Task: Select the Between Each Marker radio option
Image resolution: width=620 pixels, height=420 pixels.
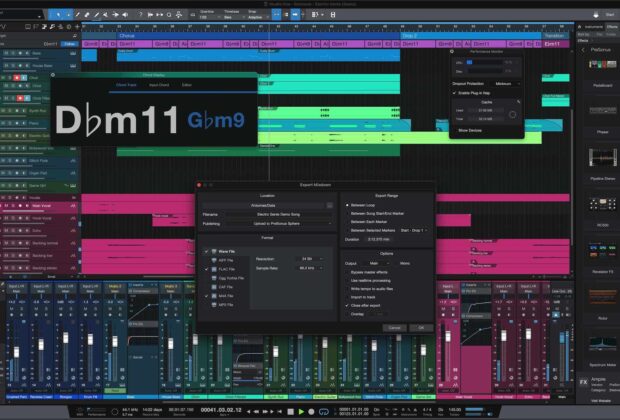Action: coord(348,221)
